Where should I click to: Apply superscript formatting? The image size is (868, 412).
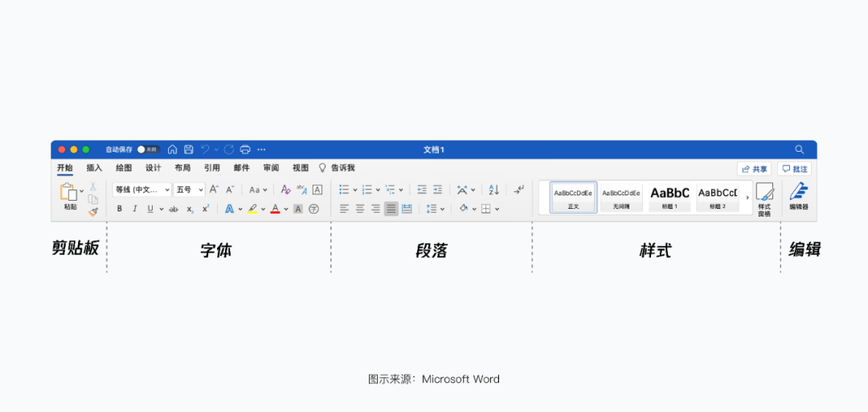(206, 209)
